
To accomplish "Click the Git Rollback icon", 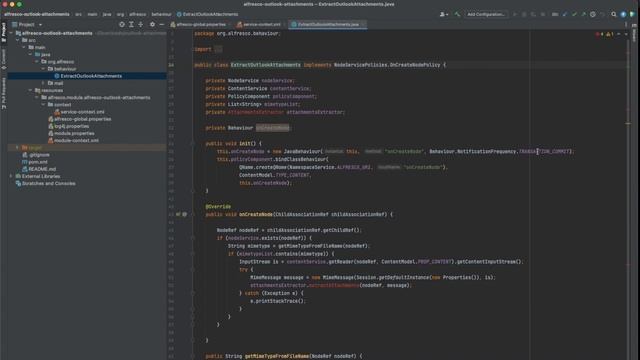I will coord(602,14).
